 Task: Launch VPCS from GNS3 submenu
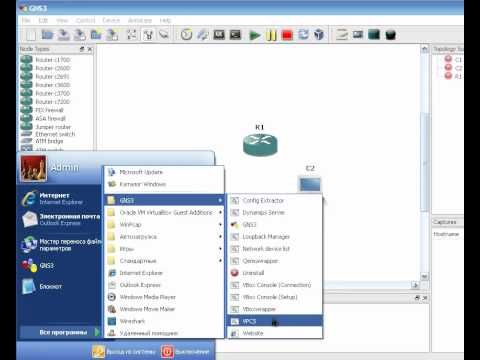[275, 321]
